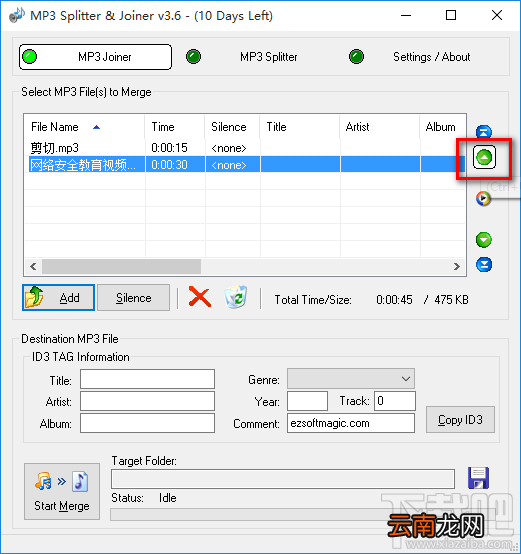Move selected file down one position
The image size is (521, 554).
click(484, 240)
